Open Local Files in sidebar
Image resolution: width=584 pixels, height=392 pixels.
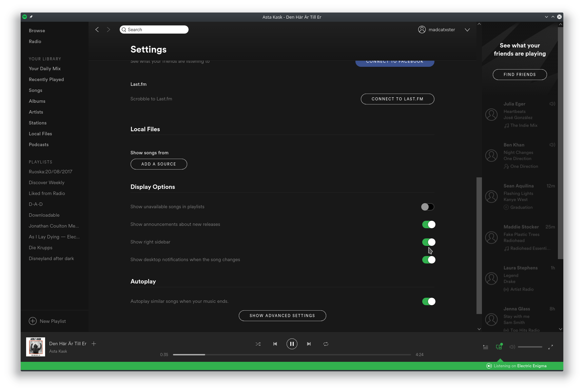[x=40, y=134]
